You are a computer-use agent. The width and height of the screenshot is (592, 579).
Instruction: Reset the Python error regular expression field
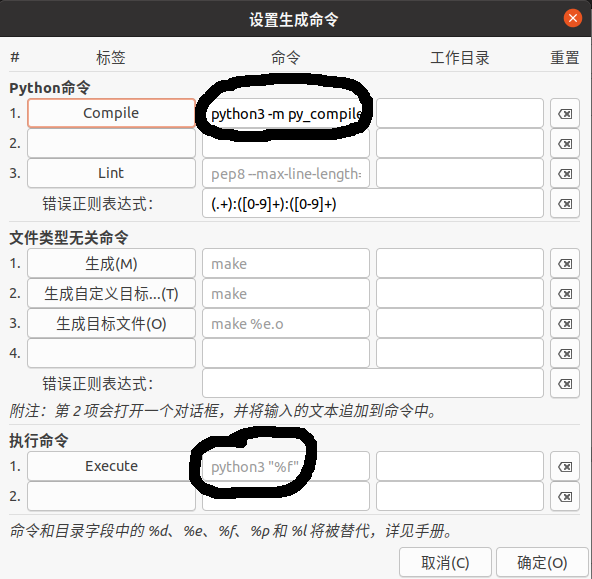click(565, 204)
